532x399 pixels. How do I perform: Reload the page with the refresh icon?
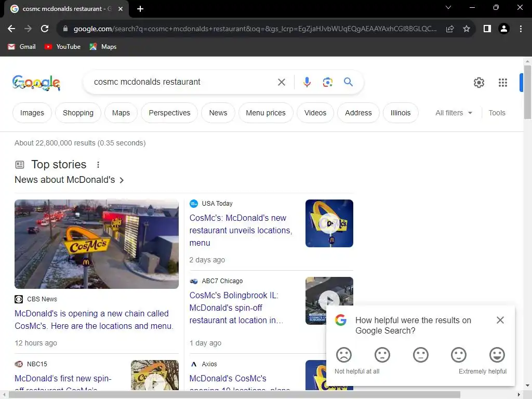(45, 29)
